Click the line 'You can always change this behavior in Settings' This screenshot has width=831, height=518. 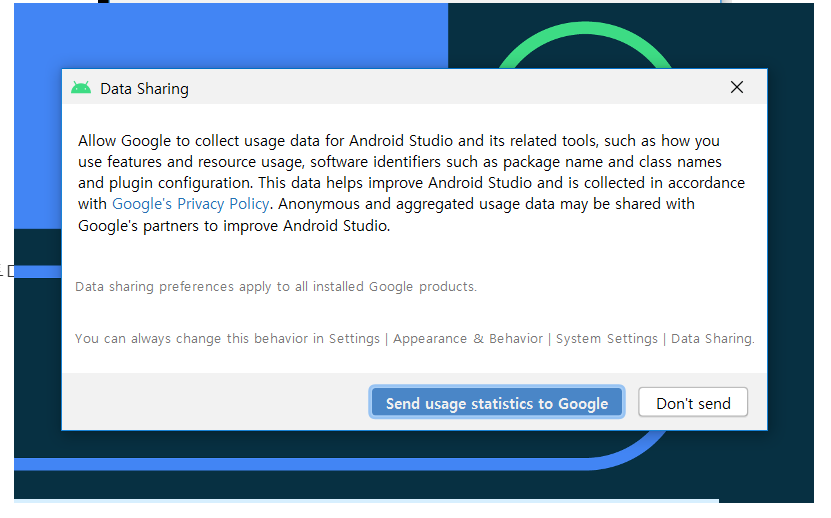414,339
